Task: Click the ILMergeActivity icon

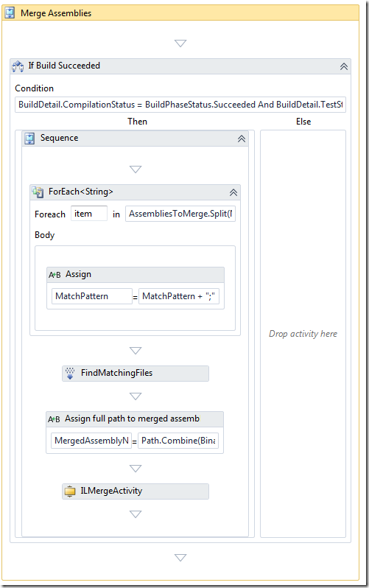Action: point(70,491)
